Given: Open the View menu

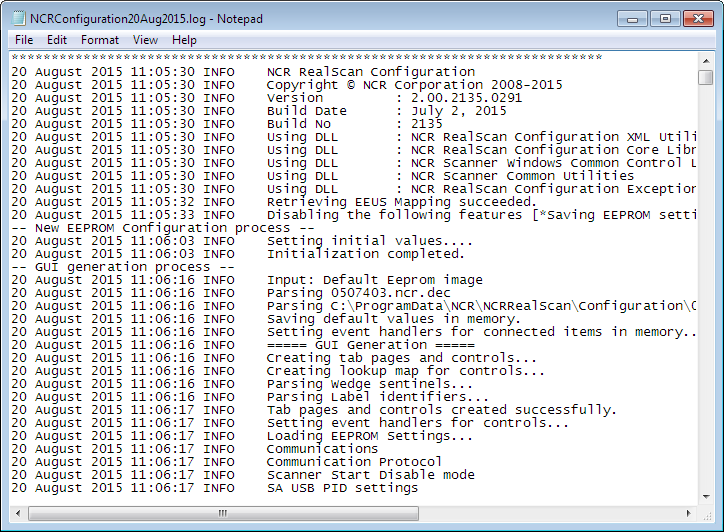Looking at the screenshot, I should (x=145, y=40).
